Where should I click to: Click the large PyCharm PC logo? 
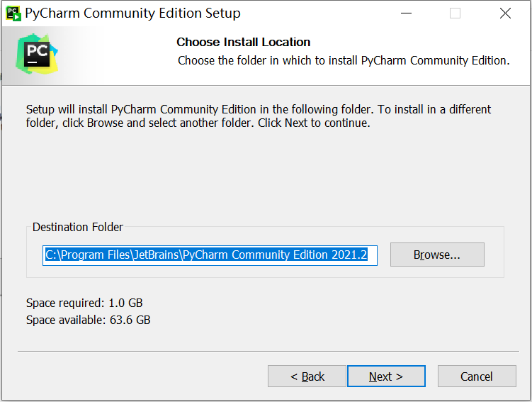(x=37, y=54)
